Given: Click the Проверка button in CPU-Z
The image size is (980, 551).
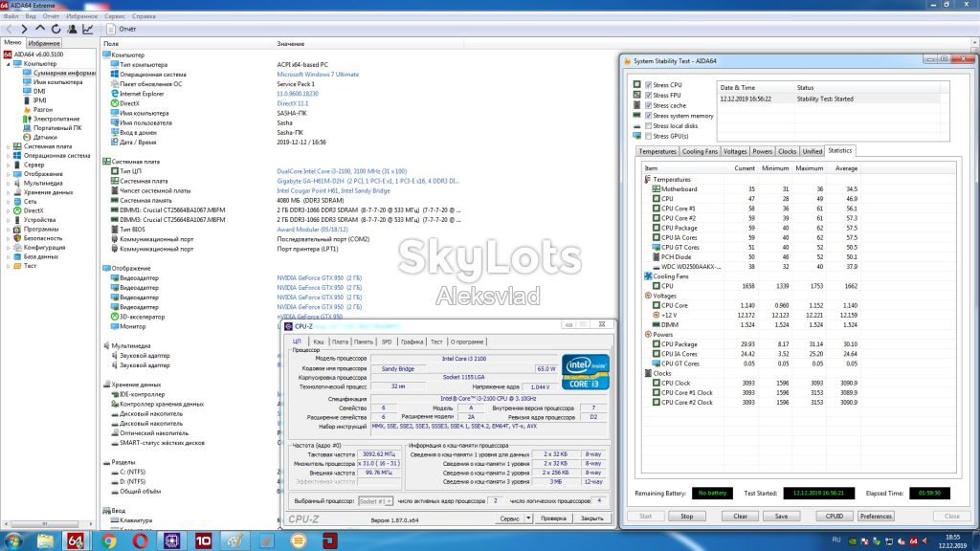Looking at the screenshot, I should point(553,518).
